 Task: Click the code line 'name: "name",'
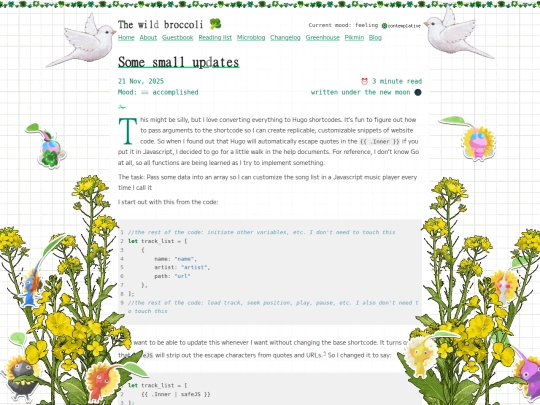pos(175,259)
